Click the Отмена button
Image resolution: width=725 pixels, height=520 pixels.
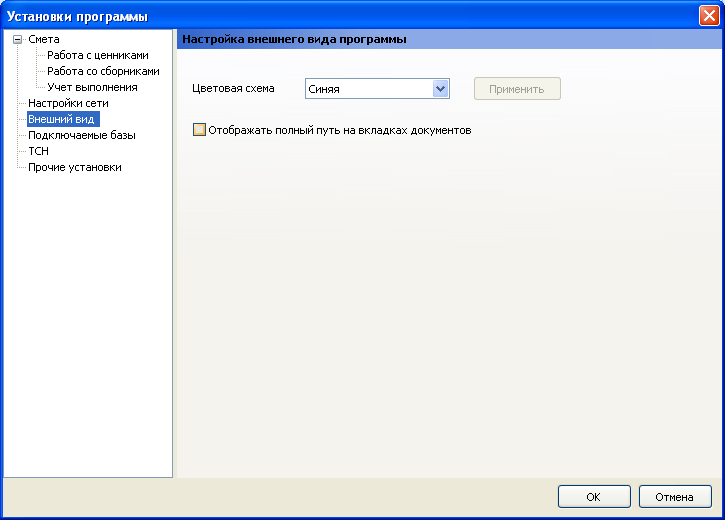pos(675,497)
